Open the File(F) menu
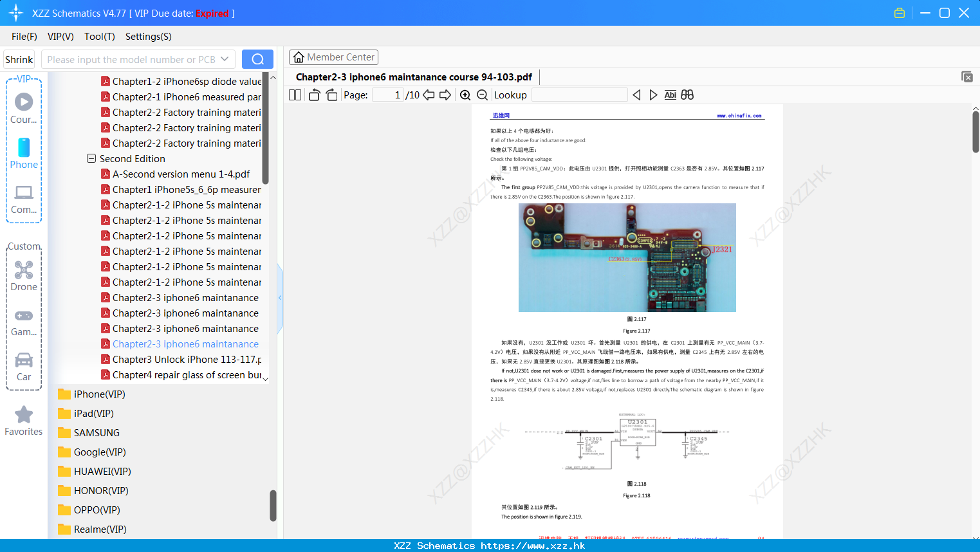This screenshot has height=552, width=980. [24, 37]
